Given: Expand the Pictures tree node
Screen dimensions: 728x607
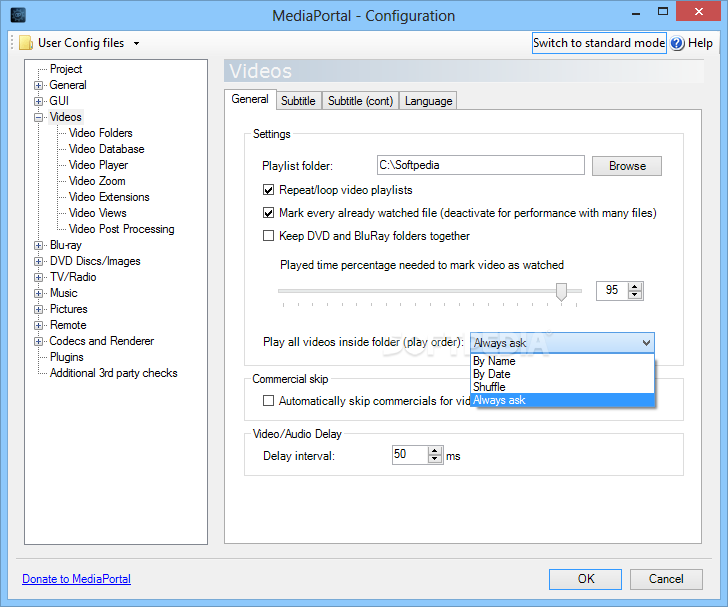Looking at the screenshot, I should coord(39,309).
